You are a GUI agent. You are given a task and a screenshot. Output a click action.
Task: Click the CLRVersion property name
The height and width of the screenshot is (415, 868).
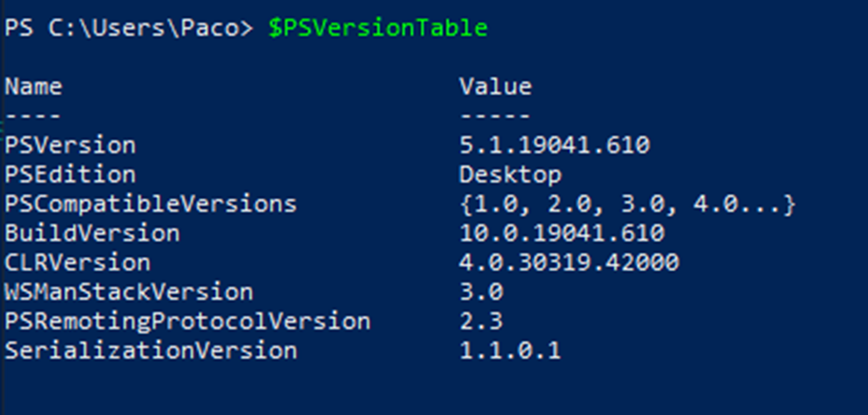[77, 263]
